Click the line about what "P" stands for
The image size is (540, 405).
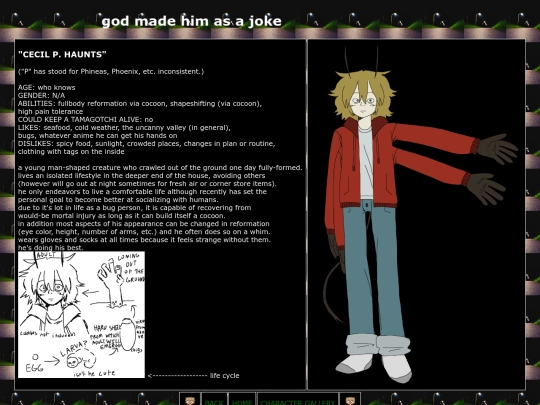click(x=111, y=72)
